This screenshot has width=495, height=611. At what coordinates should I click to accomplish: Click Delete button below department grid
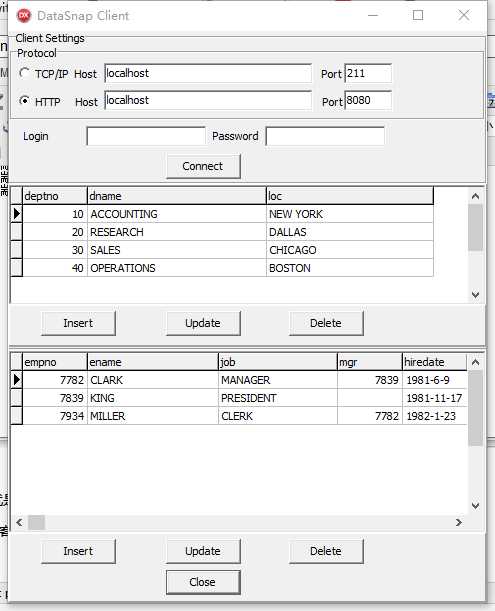[x=326, y=323]
